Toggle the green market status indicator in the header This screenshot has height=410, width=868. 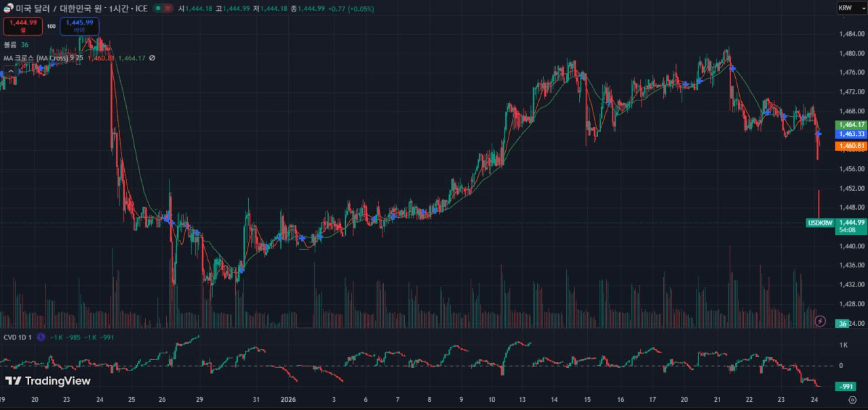[x=158, y=9]
